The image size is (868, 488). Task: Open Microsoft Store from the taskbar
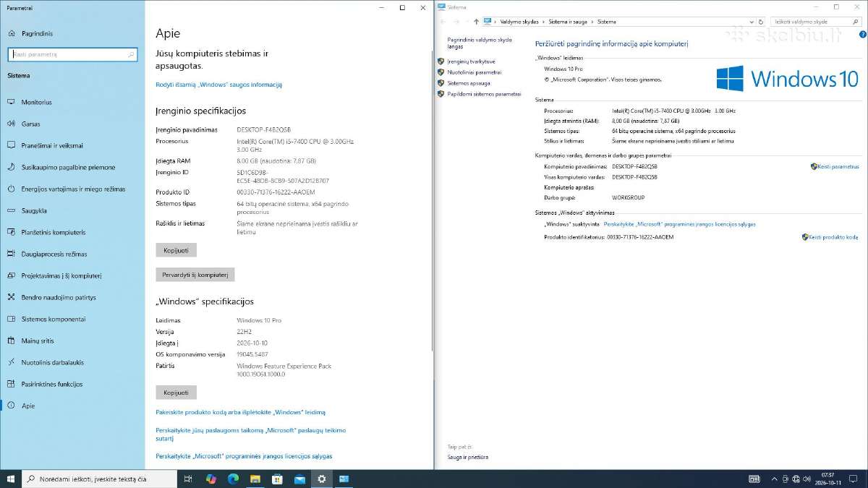[277, 479]
